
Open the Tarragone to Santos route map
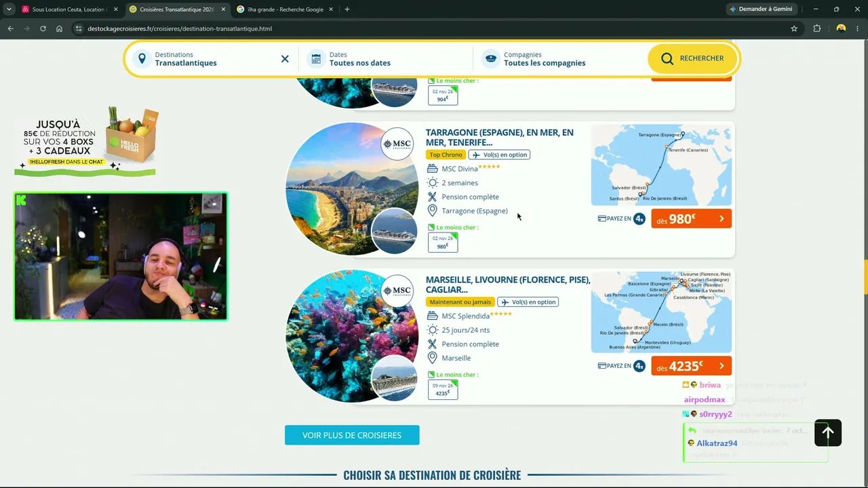click(x=661, y=165)
